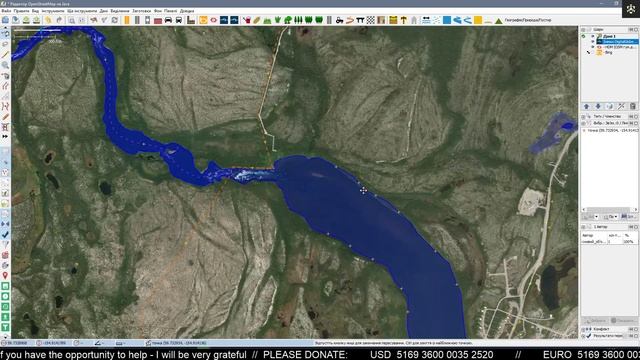Select the factory preset icon
Image resolution: width=640 pixels, height=360 pixels.
[191, 20]
